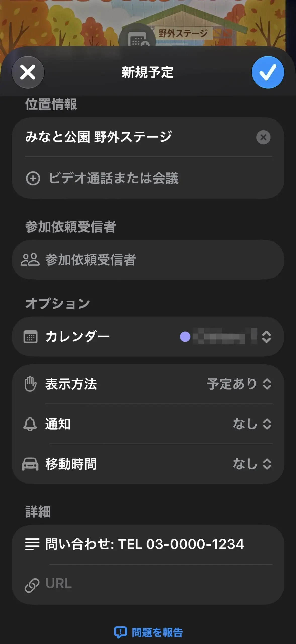Tap the people icon in 参加依頼受信者 field
The image size is (296, 644).
tap(30, 260)
